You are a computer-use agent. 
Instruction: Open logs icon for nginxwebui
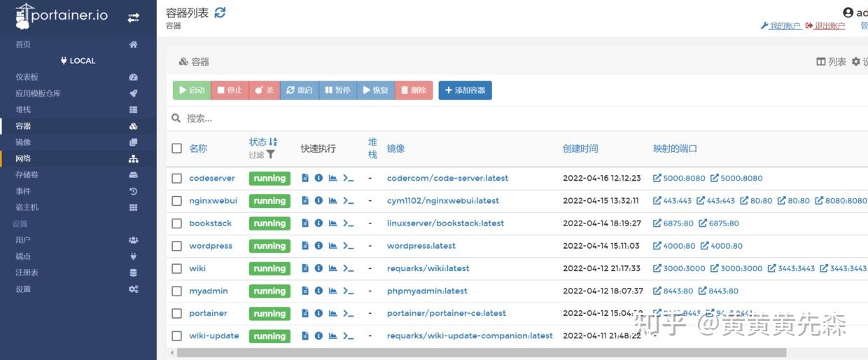tap(305, 201)
